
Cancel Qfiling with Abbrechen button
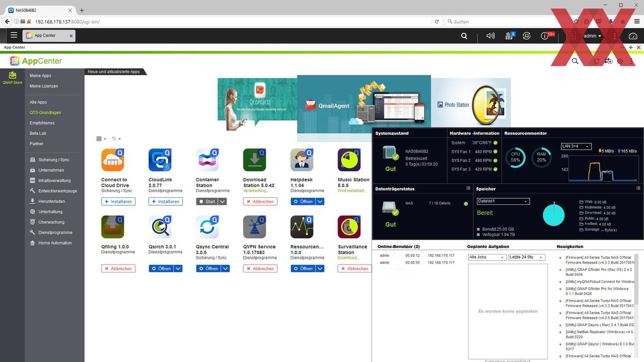click(118, 269)
